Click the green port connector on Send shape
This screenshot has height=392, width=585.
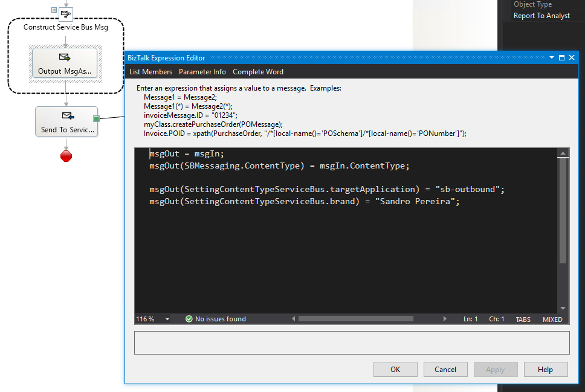pyautogui.click(x=95, y=118)
